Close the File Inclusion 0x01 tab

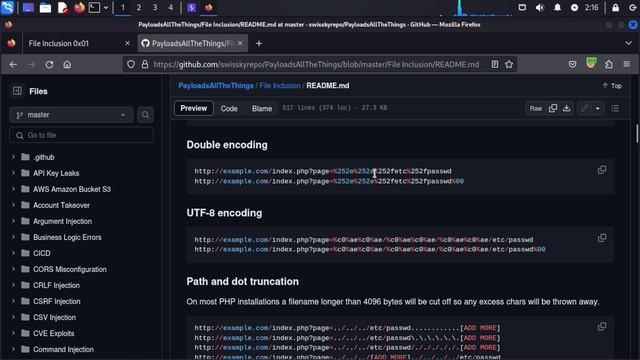pyautogui.click(x=127, y=43)
